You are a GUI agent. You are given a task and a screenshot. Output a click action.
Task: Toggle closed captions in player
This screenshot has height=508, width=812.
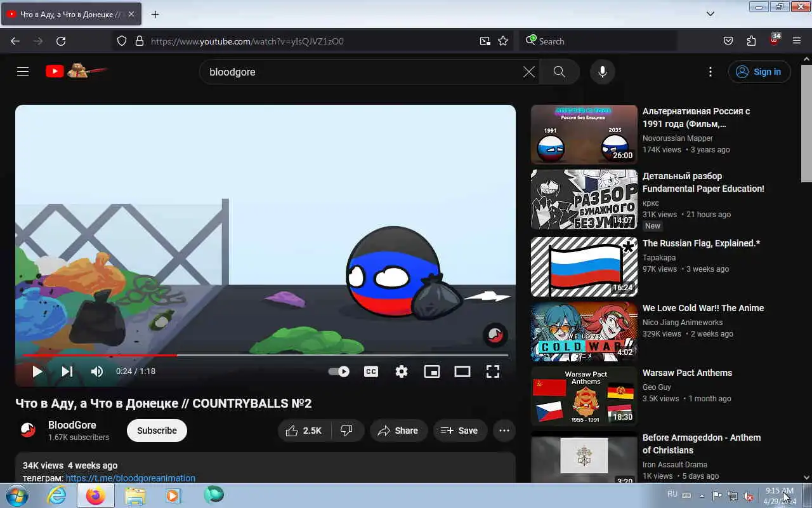pyautogui.click(x=371, y=371)
